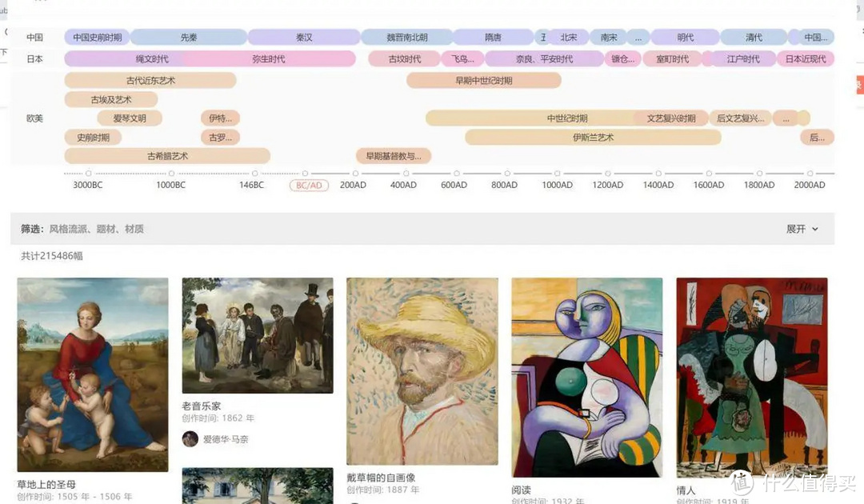Select the 室町时代 period pill
This screenshot has width=864, height=504.
pos(672,59)
